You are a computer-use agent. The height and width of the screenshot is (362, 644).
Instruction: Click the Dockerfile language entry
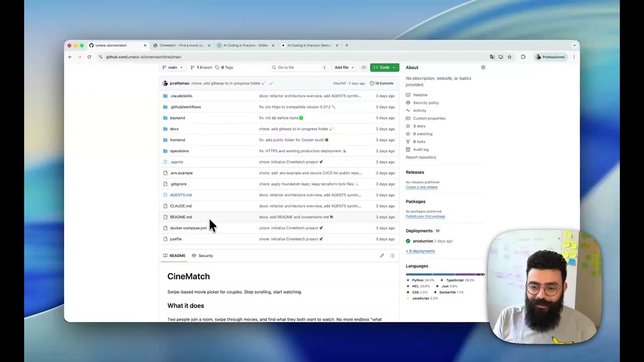tap(449, 292)
